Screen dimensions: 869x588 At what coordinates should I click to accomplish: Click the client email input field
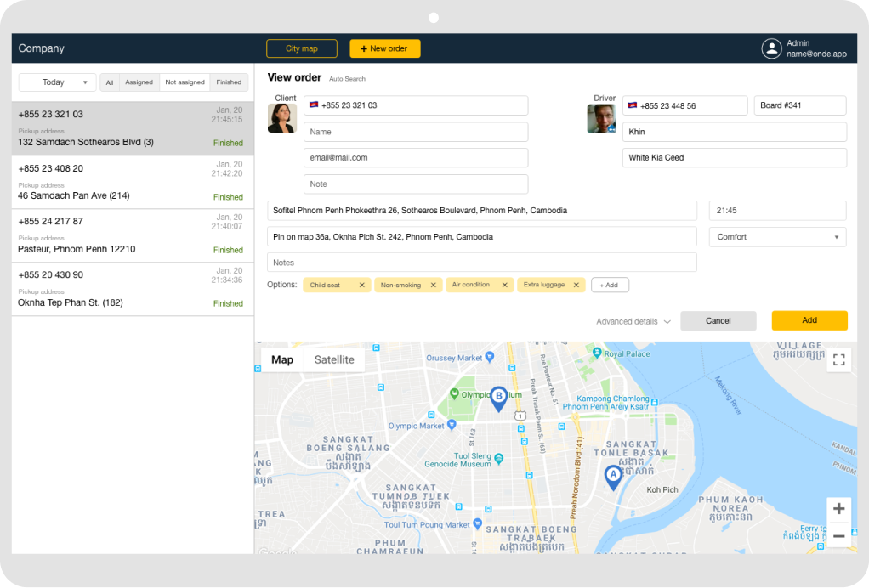pyautogui.click(x=416, y=158)
